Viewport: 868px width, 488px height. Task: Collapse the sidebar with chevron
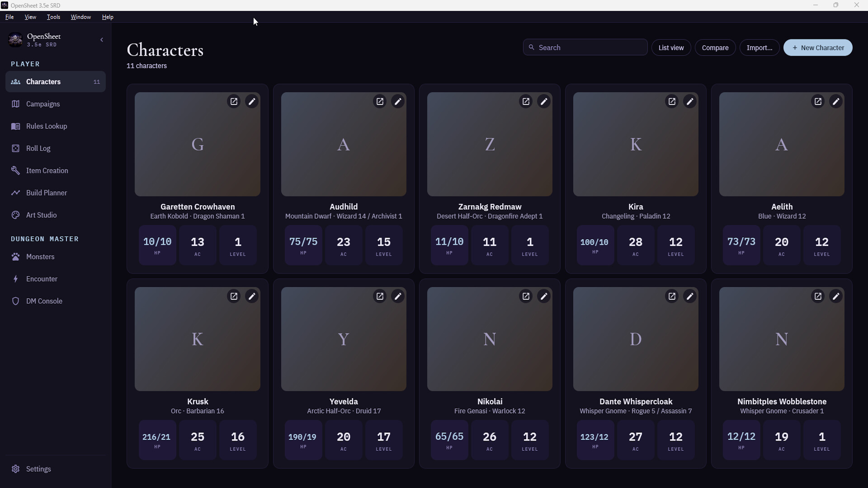[102, 40]
